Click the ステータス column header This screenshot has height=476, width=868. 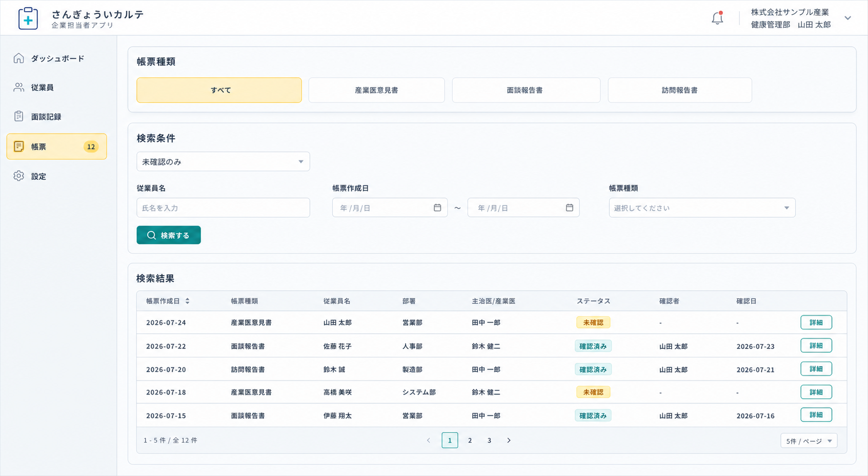(x=593, y=301)
